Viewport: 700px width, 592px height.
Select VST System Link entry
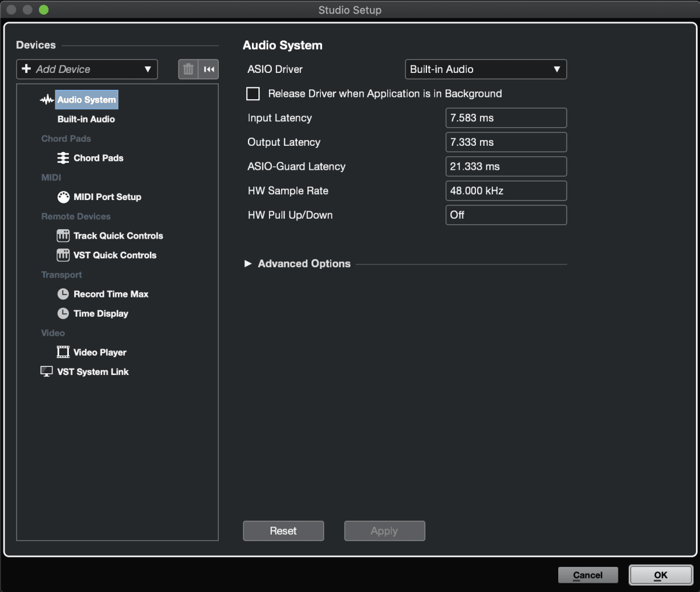click(93, 372)
